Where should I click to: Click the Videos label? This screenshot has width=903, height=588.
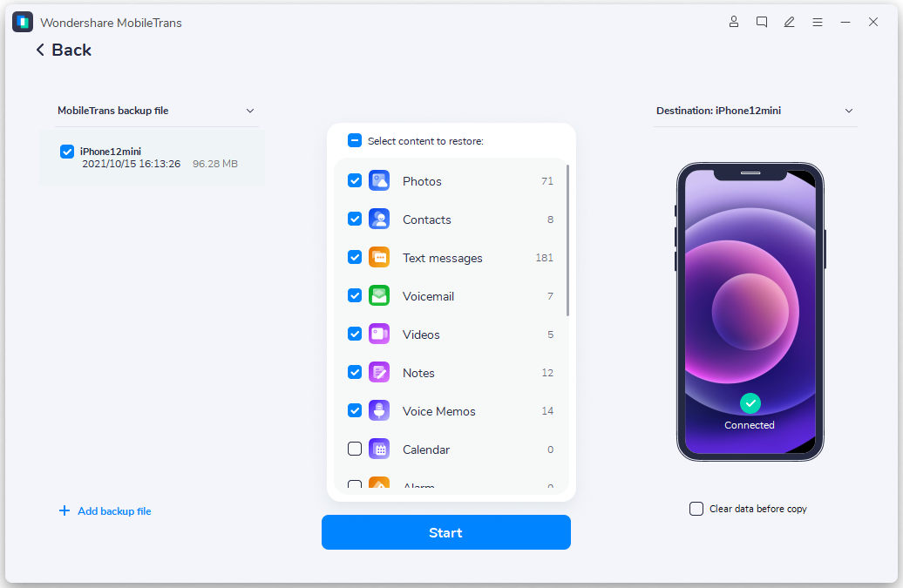(x=421, y=335)
